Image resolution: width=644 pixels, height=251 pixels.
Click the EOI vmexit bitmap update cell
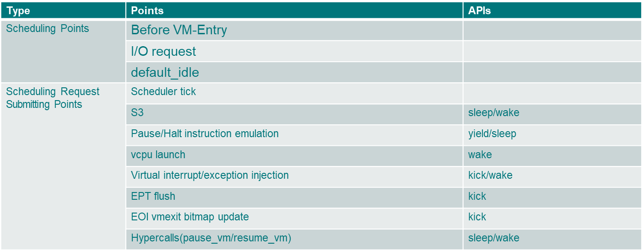click(189, 217)
